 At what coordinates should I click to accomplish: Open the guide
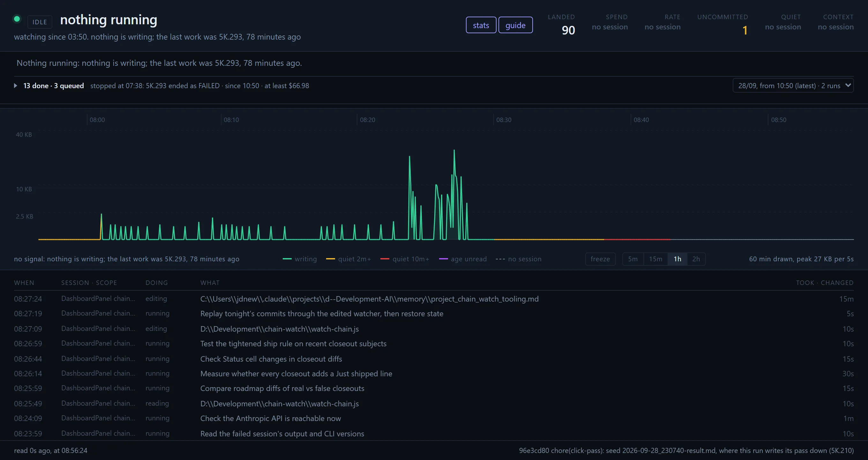pyautogui.click(x=515, y=25)
